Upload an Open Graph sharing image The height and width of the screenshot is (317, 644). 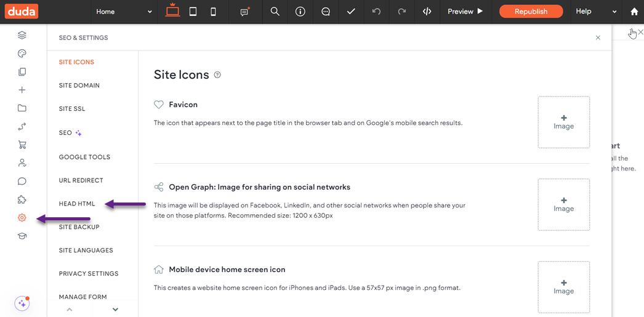[x=564, y=204]
